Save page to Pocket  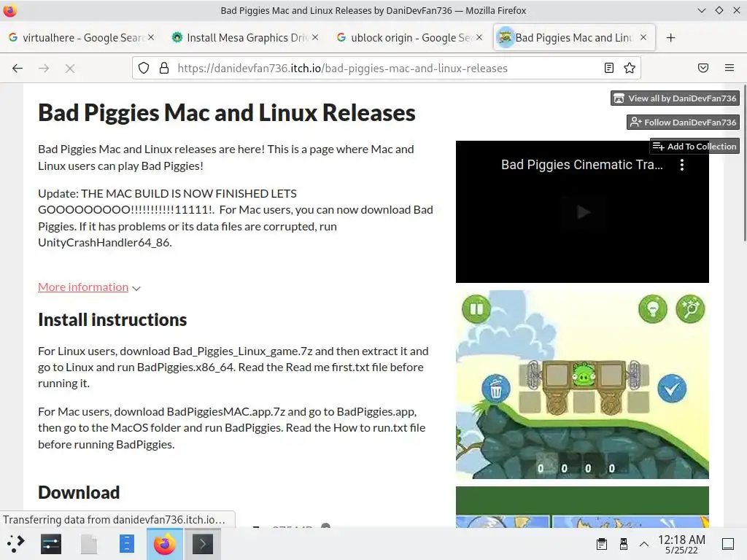click(703, 68)
